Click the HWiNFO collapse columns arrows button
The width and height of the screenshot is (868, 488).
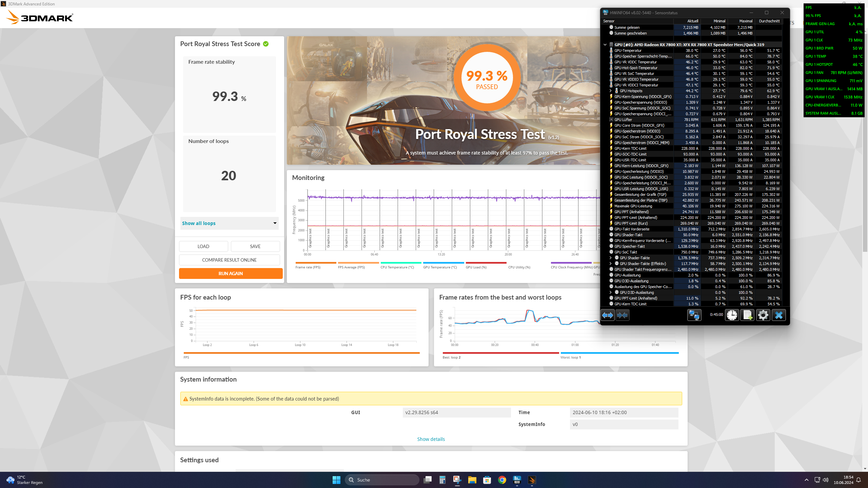[x=622, y=315]
